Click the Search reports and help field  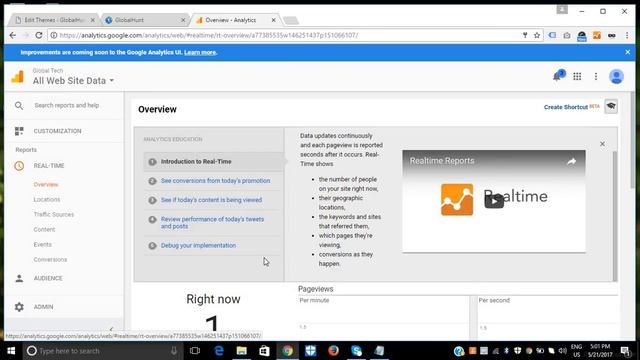(67, 105)
